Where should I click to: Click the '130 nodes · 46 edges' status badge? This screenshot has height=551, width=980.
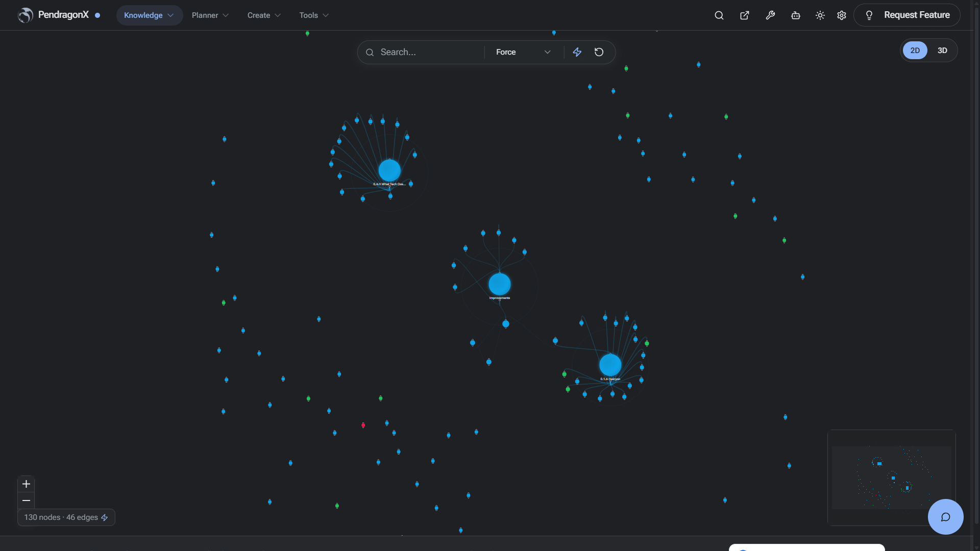pyautogui.click(x=66, y=517)
